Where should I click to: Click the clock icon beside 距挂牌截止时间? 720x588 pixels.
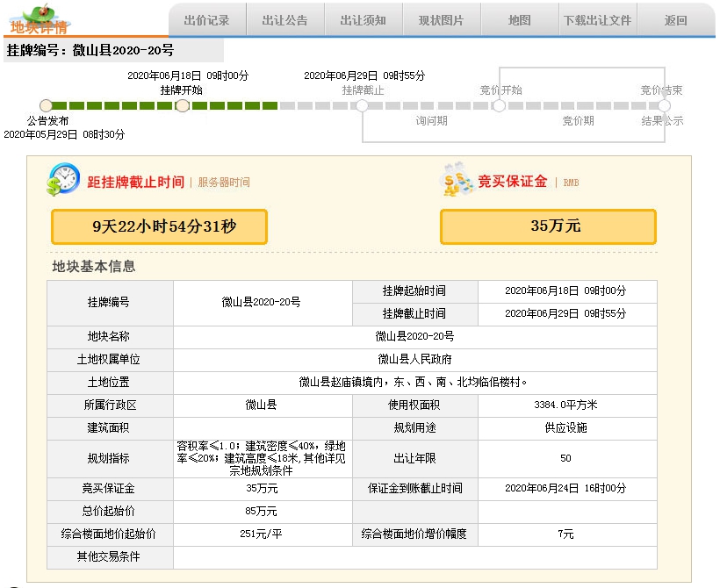tap(63, 179)
